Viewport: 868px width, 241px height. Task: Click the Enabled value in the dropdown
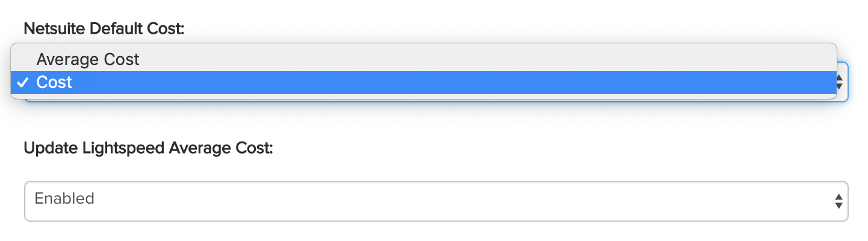[64, 198]
